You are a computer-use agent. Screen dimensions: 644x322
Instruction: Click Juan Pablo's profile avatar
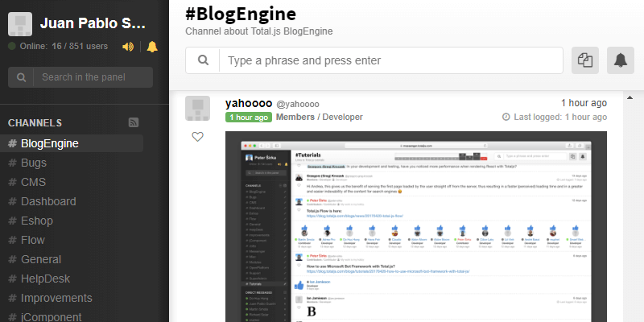pyautogui.click(x=19, y=24)
